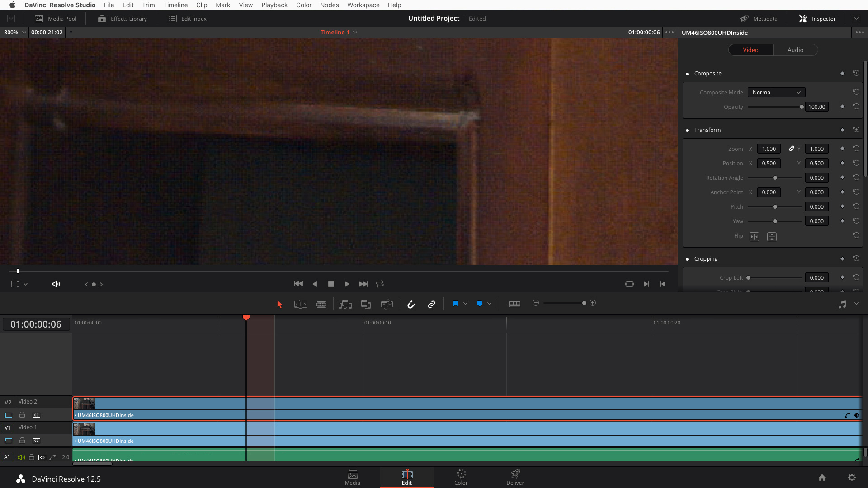Add a blue Marker on timeline

coord(479,304)
